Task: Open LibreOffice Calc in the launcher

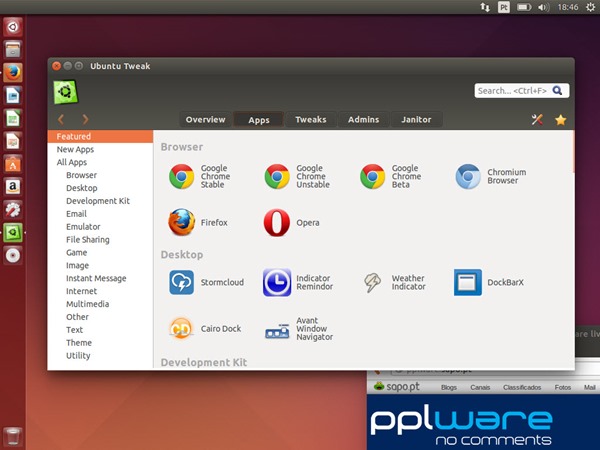Action: point(13,118)
